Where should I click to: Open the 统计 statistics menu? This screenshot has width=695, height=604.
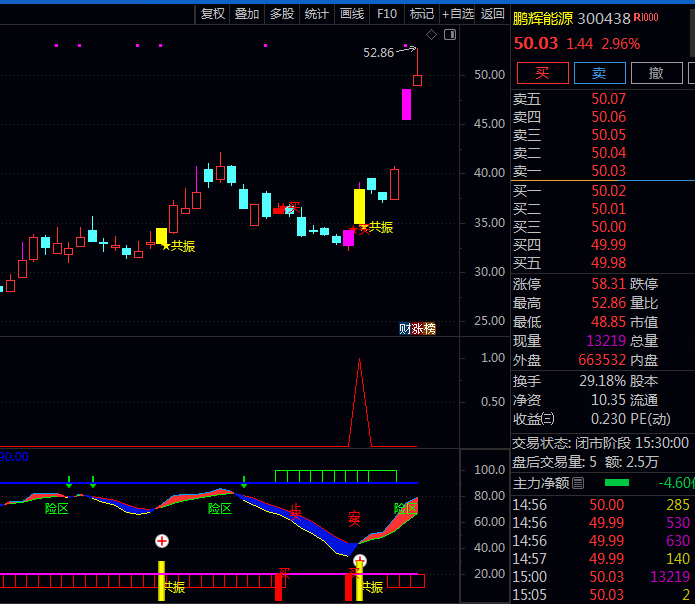pyautogui.click(x=317, y=13)
